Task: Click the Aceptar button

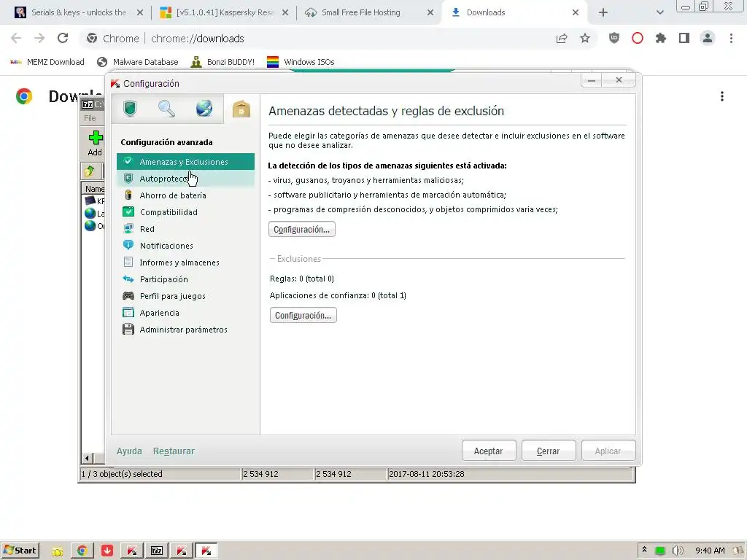Action: pyautogui.click(x=488, y=451)
